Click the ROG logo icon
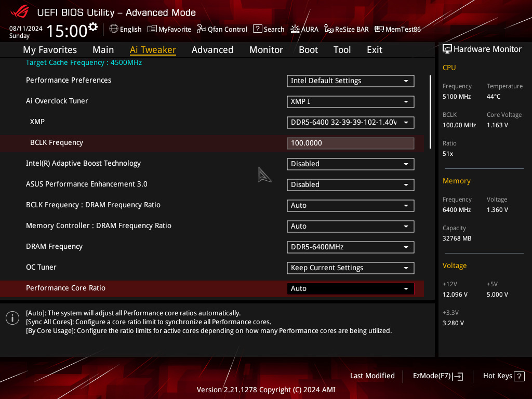532x399 pixels. (x=20, y=12)
